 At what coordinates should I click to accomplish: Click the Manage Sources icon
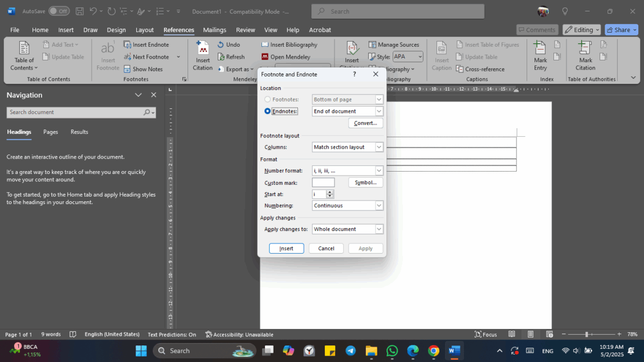pos(395,44)
